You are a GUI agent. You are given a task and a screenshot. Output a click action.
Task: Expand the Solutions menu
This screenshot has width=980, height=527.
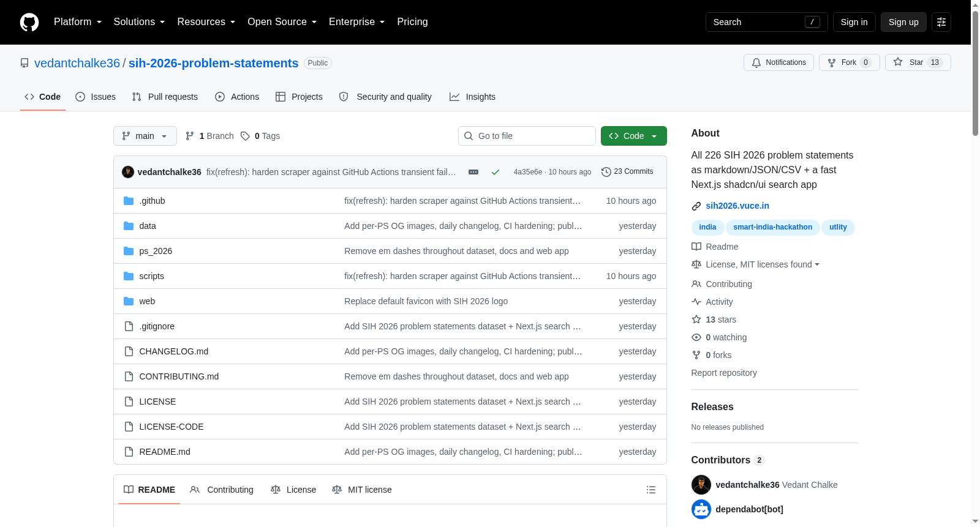(x=139, y=22)
